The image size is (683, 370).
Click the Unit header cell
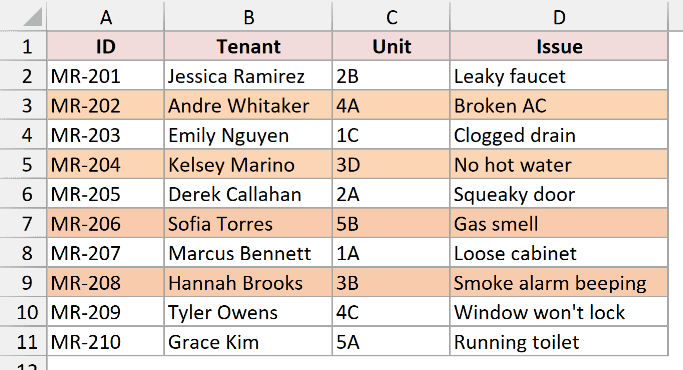pyautogui.click(x=391, y=46)
